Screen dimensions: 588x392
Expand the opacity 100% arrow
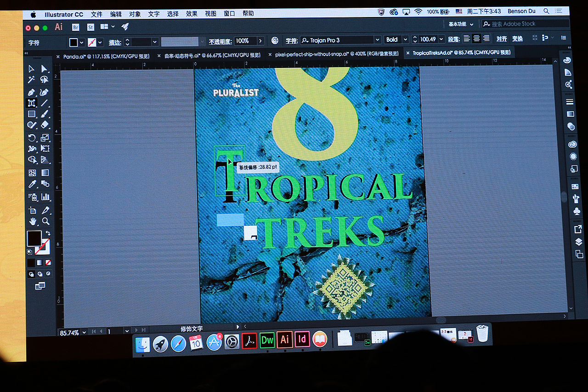260,41
